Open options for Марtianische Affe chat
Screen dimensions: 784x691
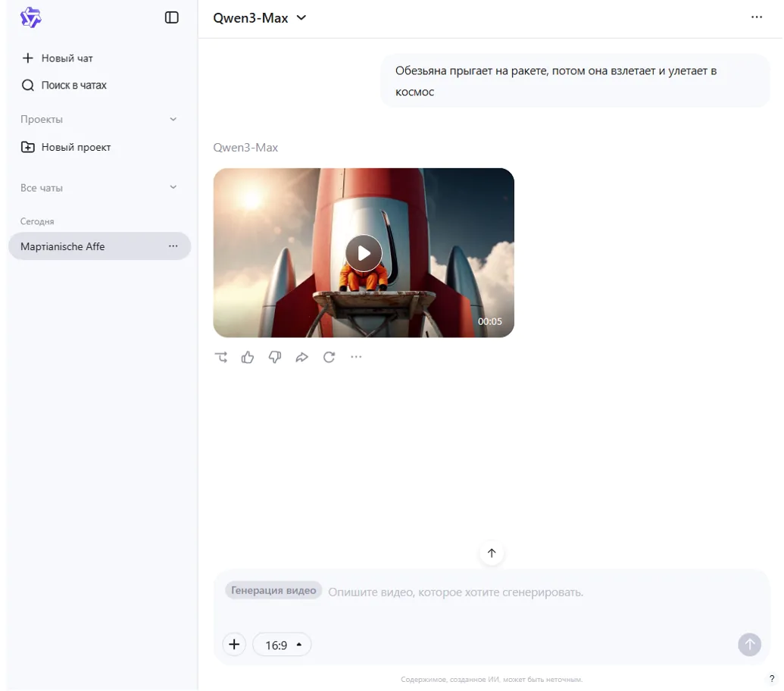tap(173, 246)
